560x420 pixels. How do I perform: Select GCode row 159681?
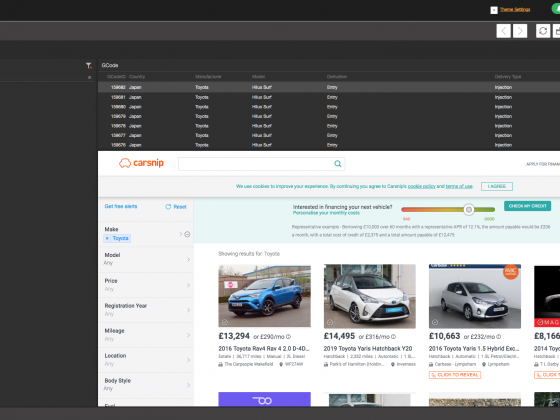pos(329,97)
